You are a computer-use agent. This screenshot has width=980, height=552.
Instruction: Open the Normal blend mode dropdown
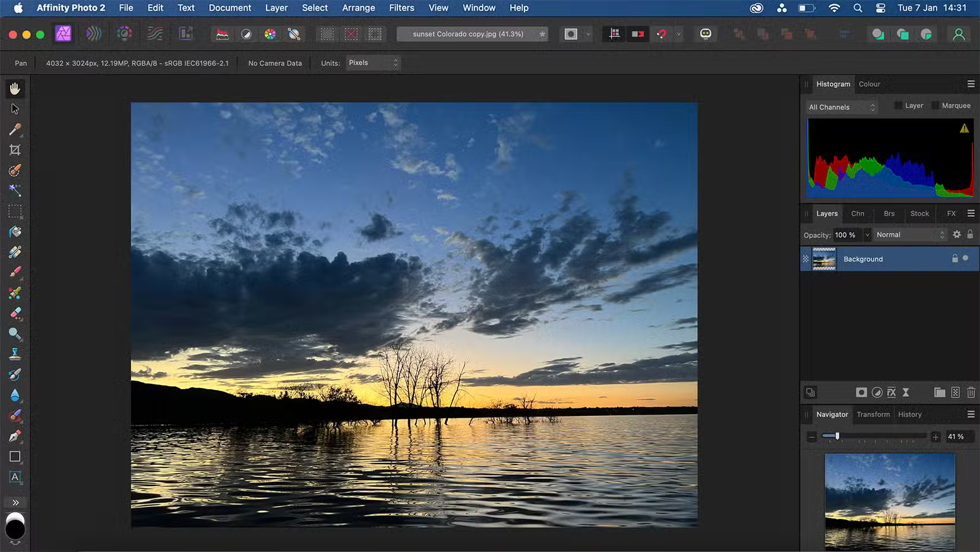909,235
